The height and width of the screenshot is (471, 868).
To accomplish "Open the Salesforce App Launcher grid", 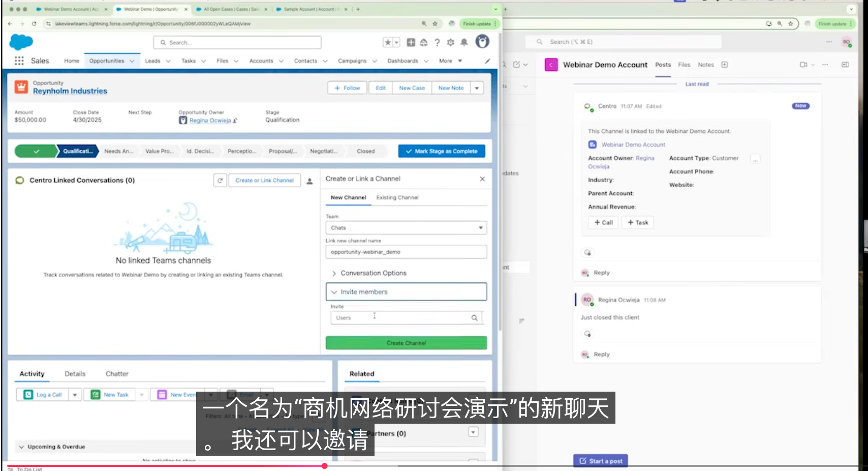I will coord(19,61).
